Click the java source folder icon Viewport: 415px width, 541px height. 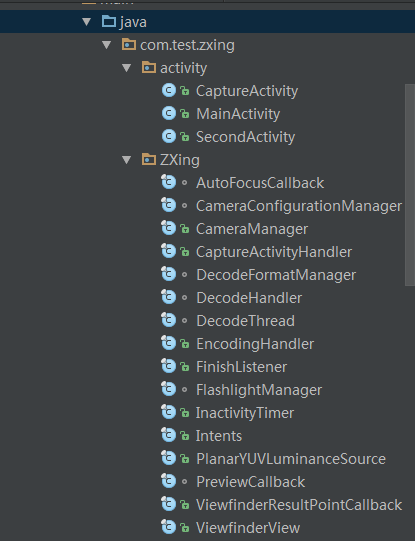[109, 21]
